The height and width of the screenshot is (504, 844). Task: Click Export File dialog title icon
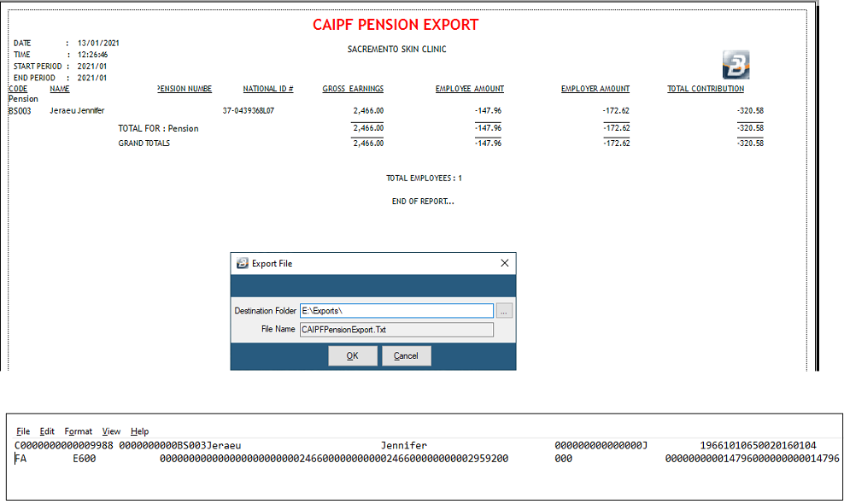point(243,263)
